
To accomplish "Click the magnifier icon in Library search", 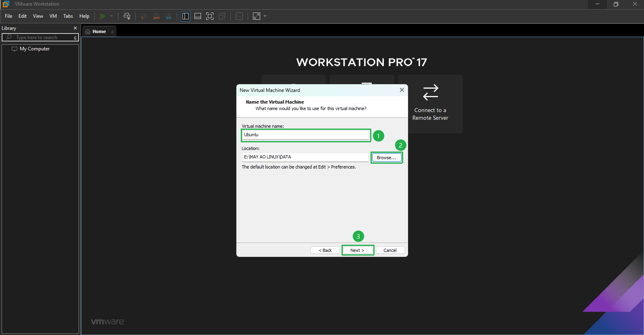I will tap(9, 37).
